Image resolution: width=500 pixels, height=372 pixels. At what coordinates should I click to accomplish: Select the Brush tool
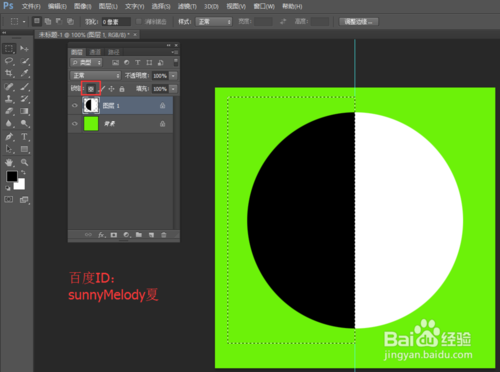(24, 87)
